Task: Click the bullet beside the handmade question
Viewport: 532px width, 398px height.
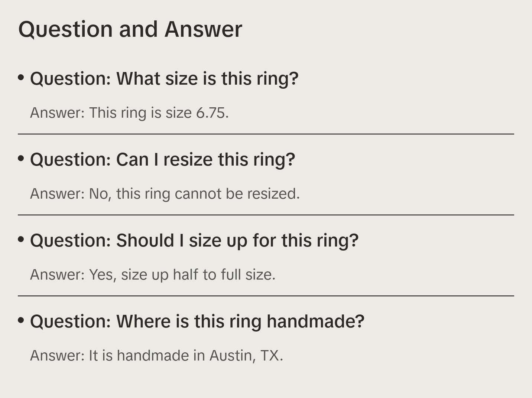Action: click(21, 320)
